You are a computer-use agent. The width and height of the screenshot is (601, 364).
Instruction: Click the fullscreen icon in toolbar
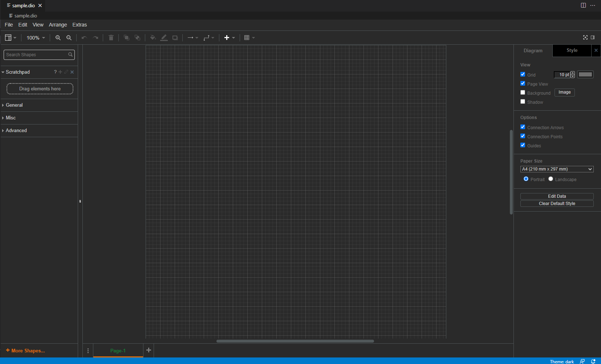585,37
